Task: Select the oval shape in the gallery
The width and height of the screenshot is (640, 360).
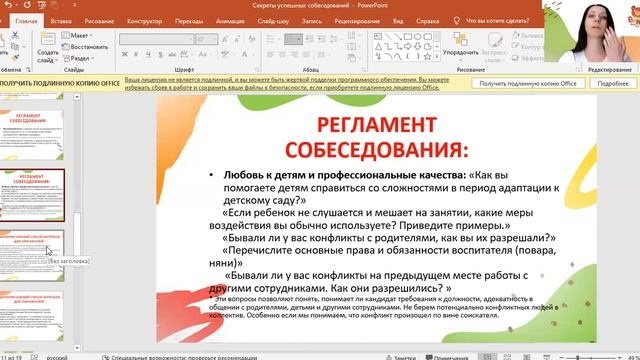Action: pos(418,37)
